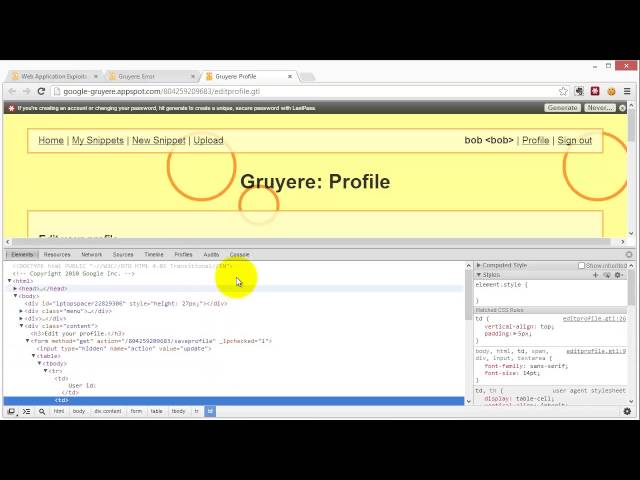Open the Sources panel
The width and height of the screenshot is (640, 480).
pyautogui.click(x=123, y=254)
